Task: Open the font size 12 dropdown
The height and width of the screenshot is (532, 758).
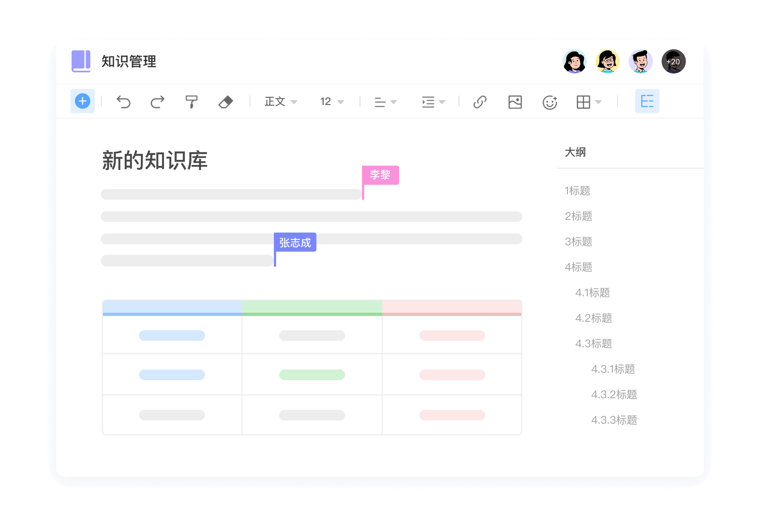Action: [x=331, y=102]
